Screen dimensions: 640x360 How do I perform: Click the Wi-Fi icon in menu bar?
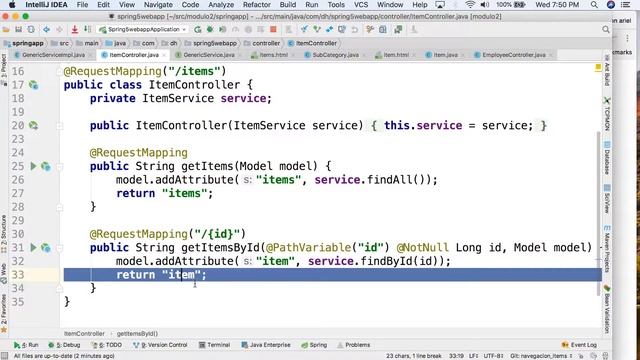coord(470,5)
